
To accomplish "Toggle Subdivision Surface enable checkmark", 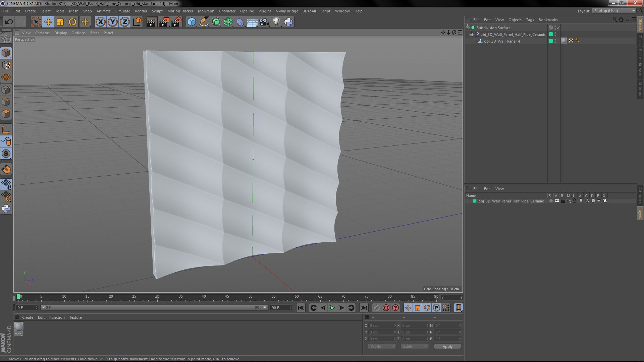I will (x=558, y=28).
